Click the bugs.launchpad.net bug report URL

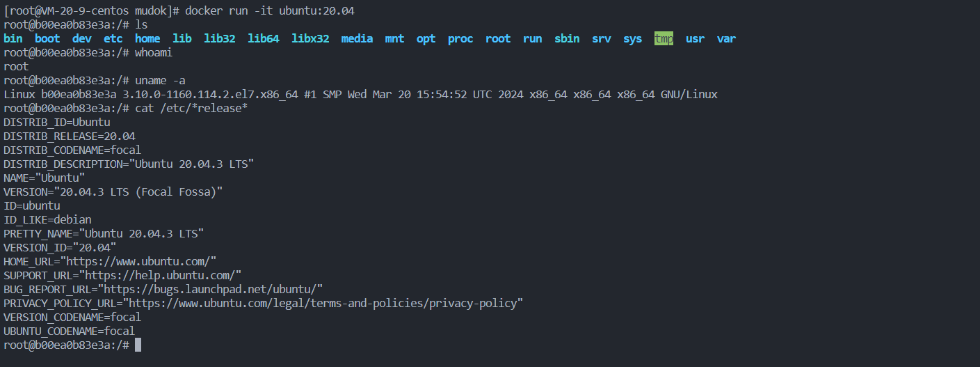tap(210, 289)
